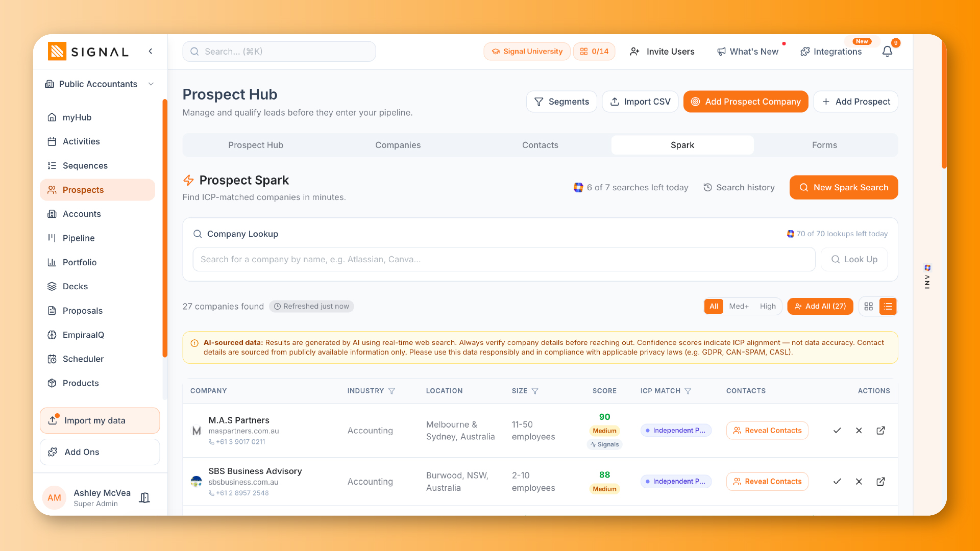The image size is (980, 551).
Task: Open the notifications bell
Action: [x=888, y=52]
